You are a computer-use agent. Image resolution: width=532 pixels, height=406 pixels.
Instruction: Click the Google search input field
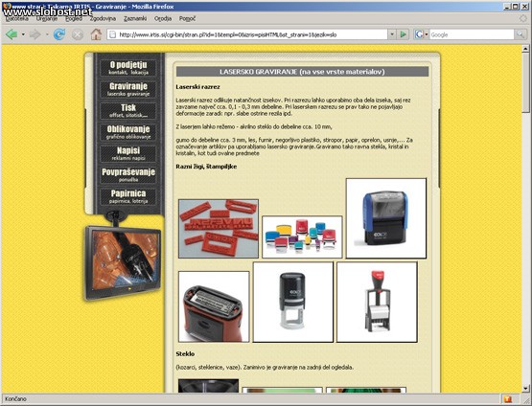[472, 34]
